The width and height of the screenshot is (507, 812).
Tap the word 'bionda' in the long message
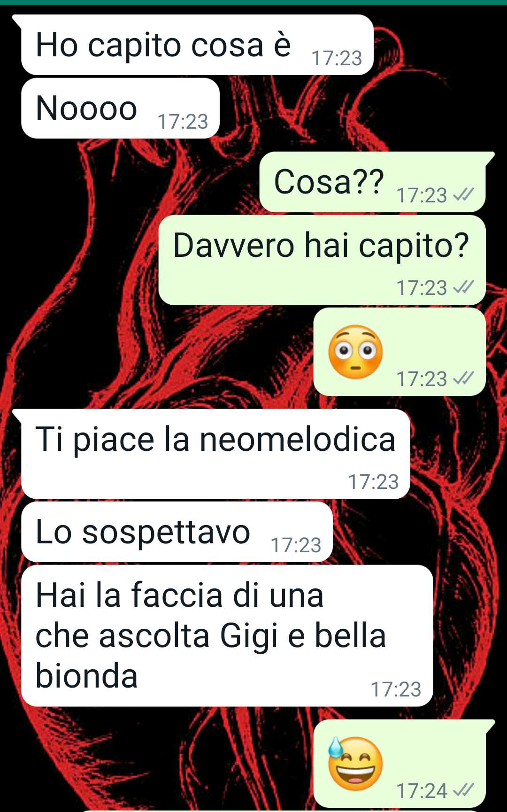(86, 676)
